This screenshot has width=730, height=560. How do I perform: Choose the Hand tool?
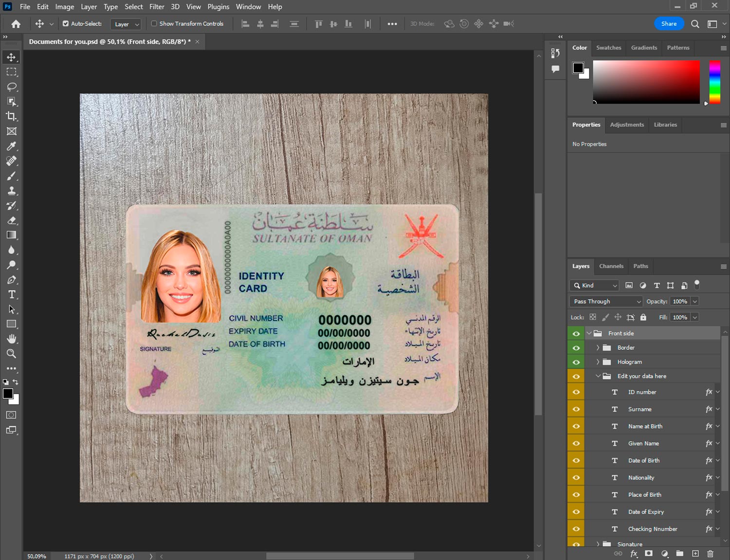11,339
